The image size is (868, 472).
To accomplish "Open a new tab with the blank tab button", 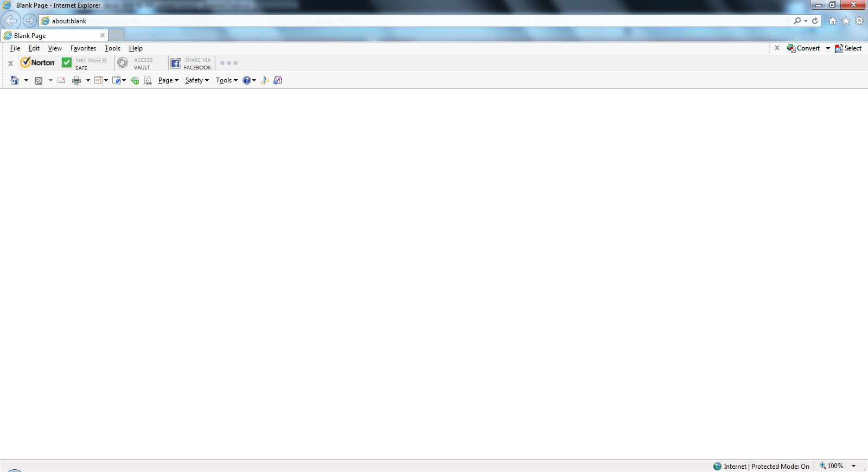I will tap(116, 35).
